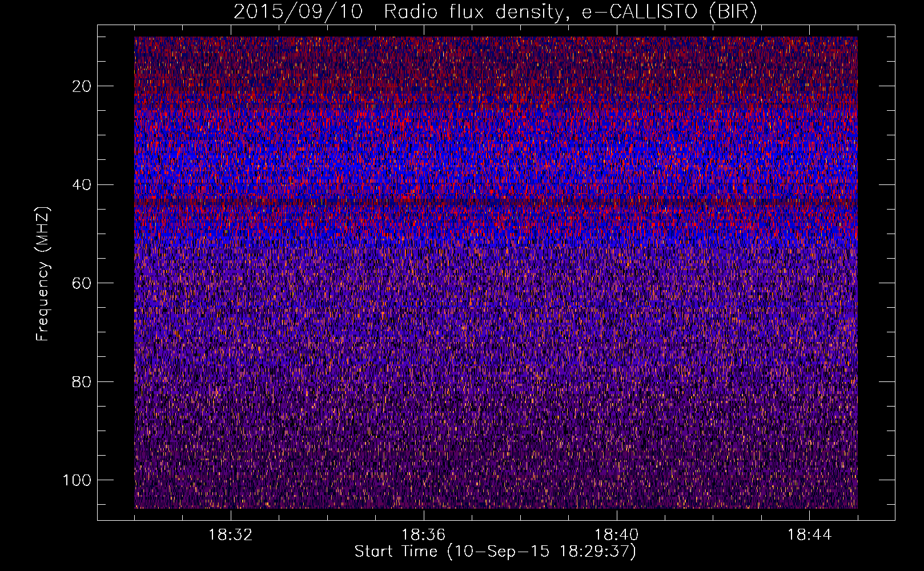This screenshot has width=924, height=571.
Task: Click the 80 frequency tick label
Action: [x=82, y=381]
